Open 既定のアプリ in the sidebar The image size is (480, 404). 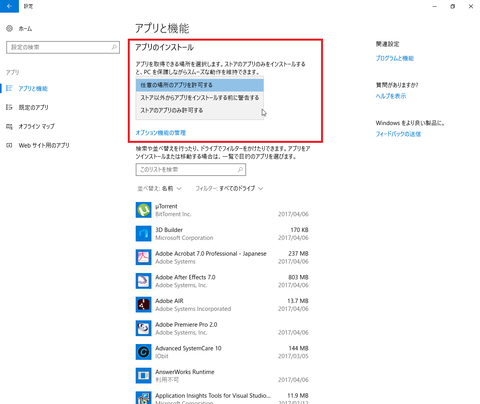pyautogui.click(x=33, y=108)
